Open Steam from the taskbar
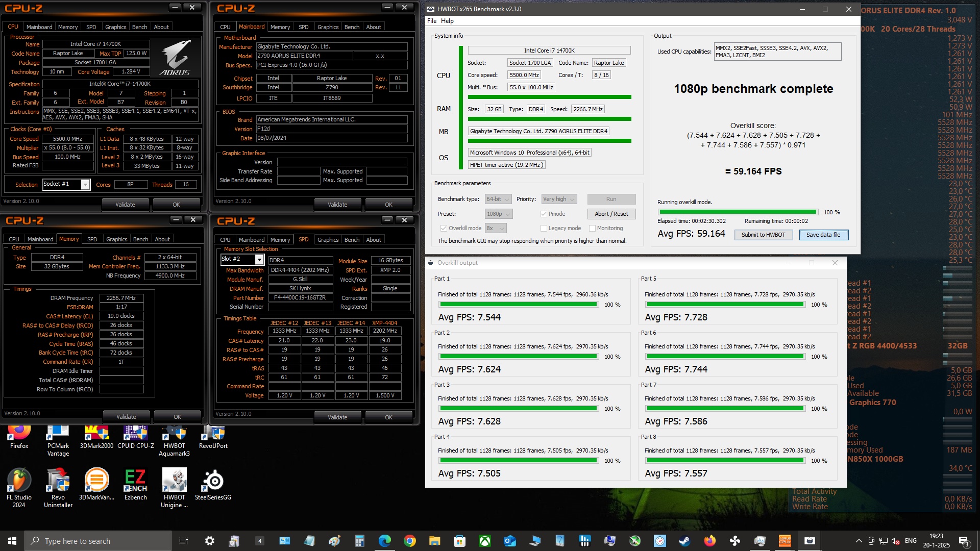This screenshot has width=980, height=551. (x=684, y=541)
